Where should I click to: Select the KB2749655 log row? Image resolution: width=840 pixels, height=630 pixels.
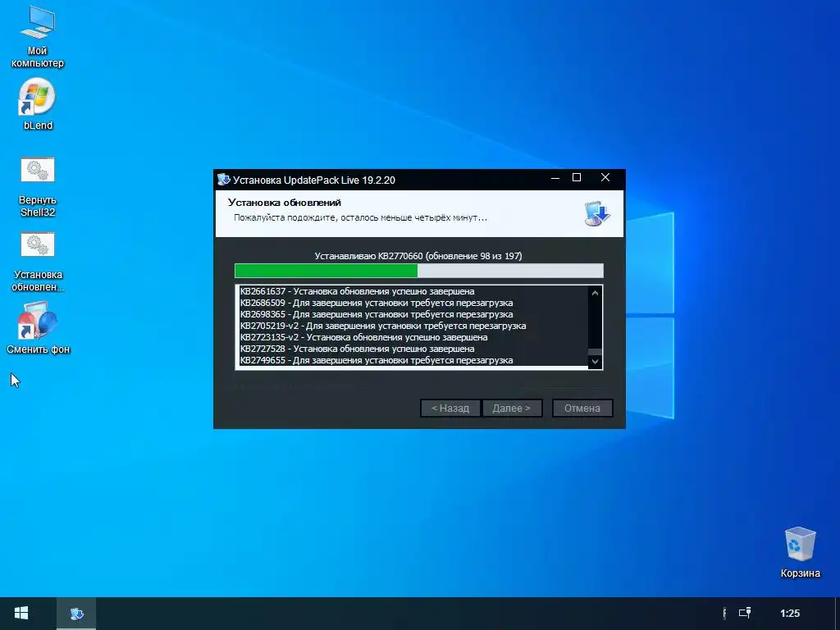coord(377,361)
